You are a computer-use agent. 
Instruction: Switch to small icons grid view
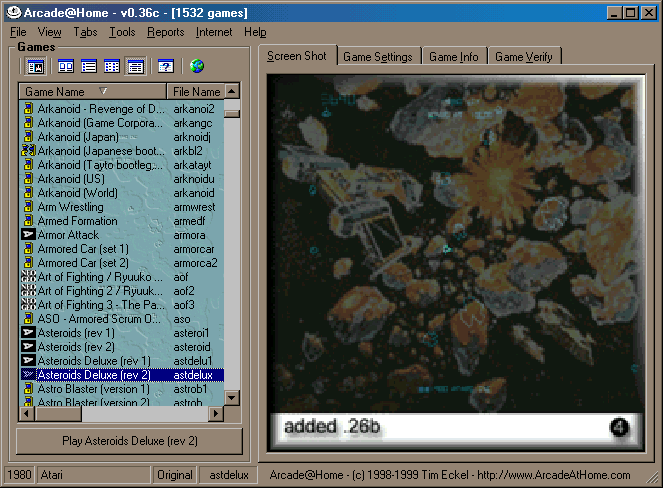[112, 66]
